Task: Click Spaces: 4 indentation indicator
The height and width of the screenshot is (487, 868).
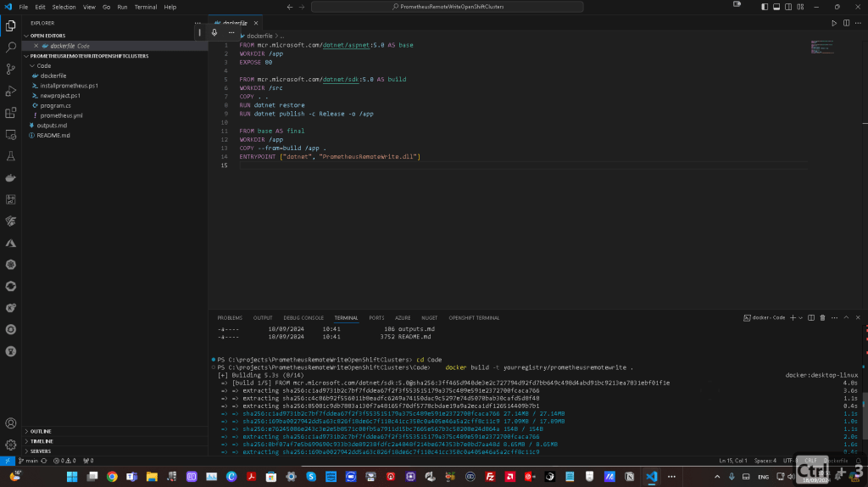Action: click(765, 461)
